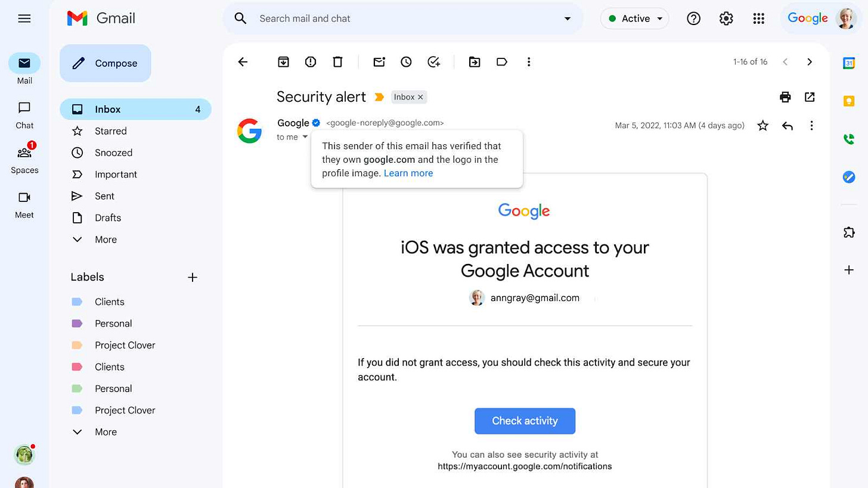The width and height of the screenshot is (868, 488).
Task: Mark the email as unread
Action: pyautogui.click(x=379, y=61)
